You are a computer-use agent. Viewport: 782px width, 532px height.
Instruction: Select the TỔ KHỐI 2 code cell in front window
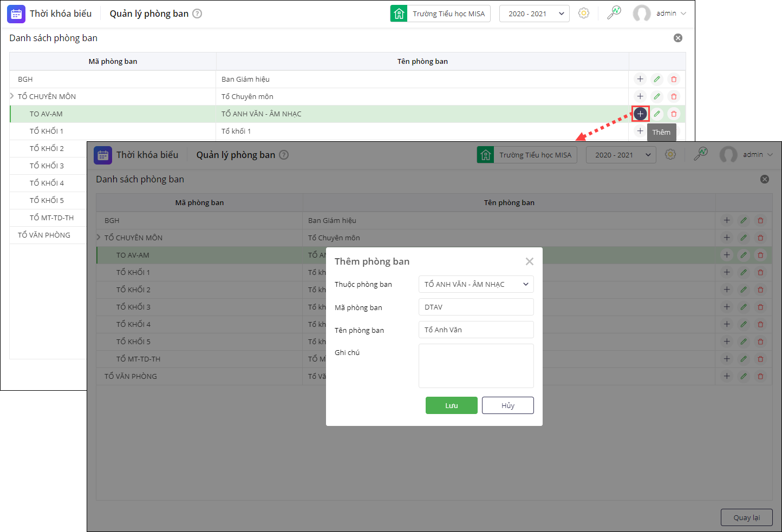[199, 290]
